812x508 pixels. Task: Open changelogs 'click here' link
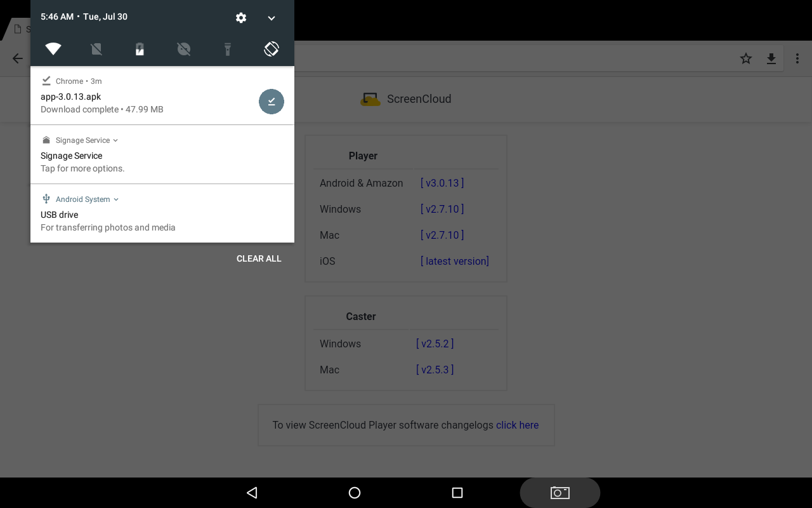[x=517, y=425]
